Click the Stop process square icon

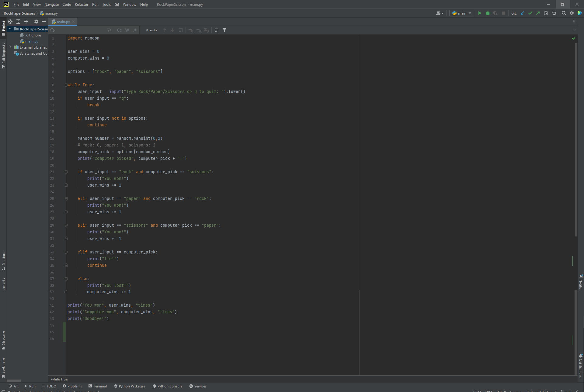pyautogui.click(x=503, y=13)
